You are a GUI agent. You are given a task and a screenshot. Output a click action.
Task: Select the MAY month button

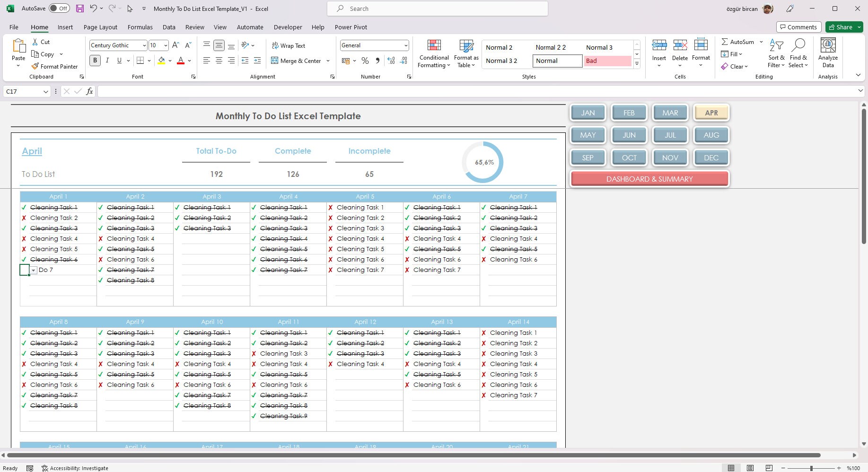(x=587, y=135)
